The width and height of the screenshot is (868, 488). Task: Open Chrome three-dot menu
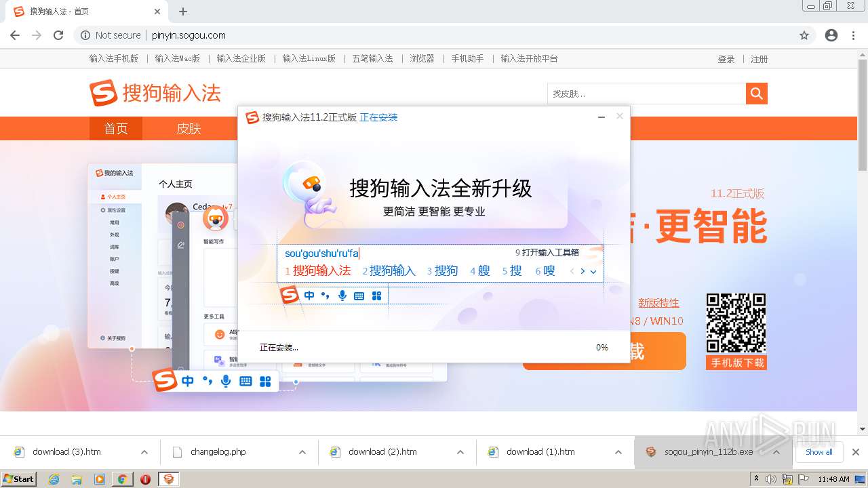tap(854, 35)
